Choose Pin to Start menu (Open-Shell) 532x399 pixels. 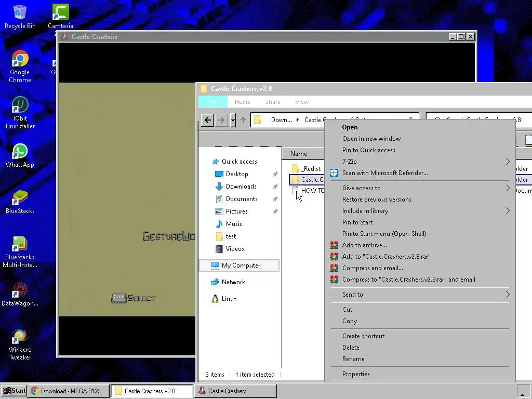[420, 234]
